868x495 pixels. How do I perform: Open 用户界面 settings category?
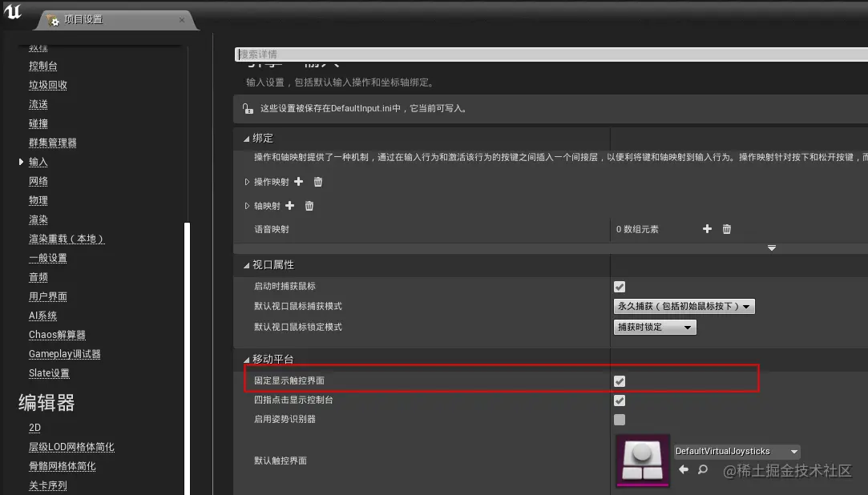click(47, 296)
